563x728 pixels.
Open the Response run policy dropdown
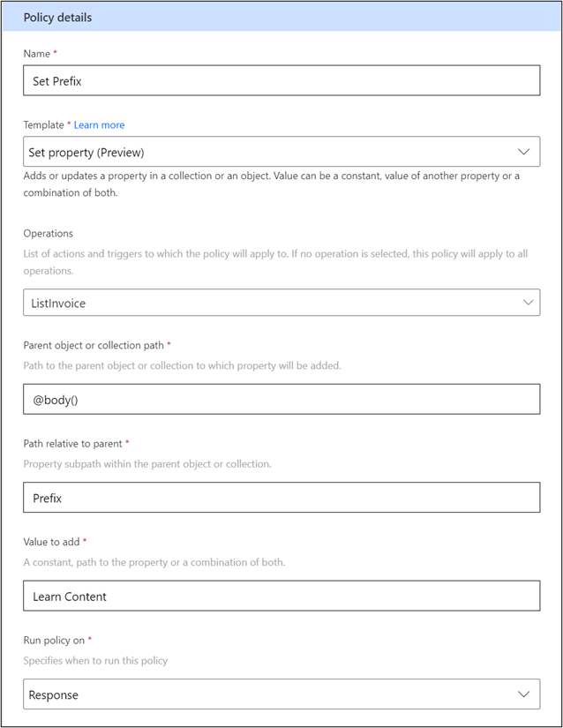tap(281, 694)
